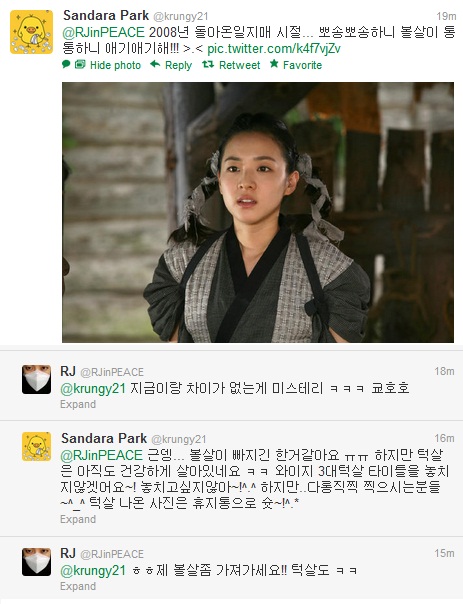The height and width of the screenshot is (604, 463).
Task: Open the 19m timestamp of top tweet
Action: (x=446, y=16)
